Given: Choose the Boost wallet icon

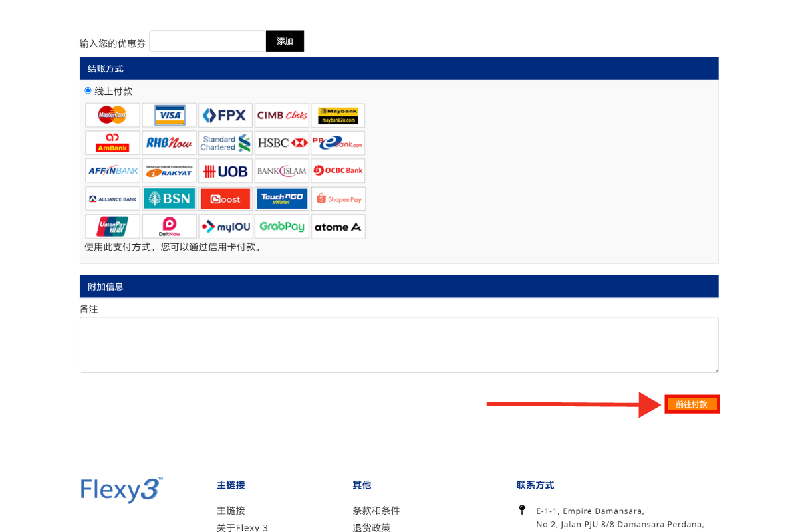Looking at the screenshot, I should pyautogui.click(x=225, y=198).
